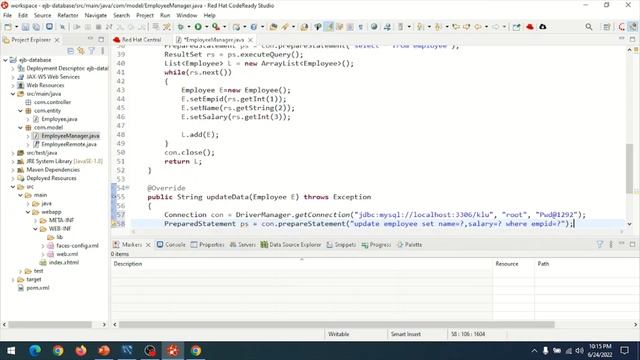Click the black cloud toolbar icon
This screenshot has height=360, width=640.
tap(542, 27)
